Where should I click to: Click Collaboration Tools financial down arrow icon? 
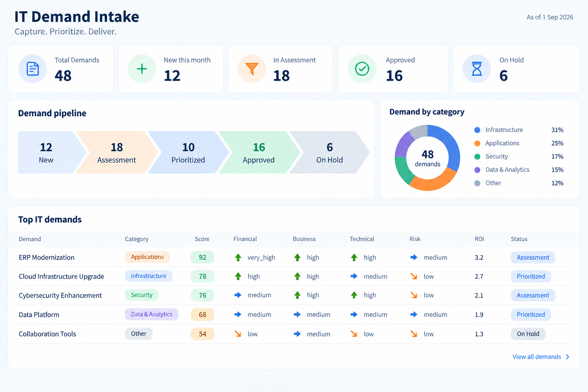pos(238,334)
